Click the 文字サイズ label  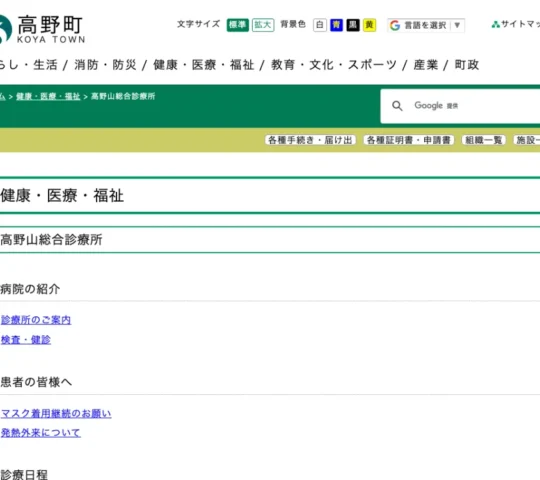point(198,24)
